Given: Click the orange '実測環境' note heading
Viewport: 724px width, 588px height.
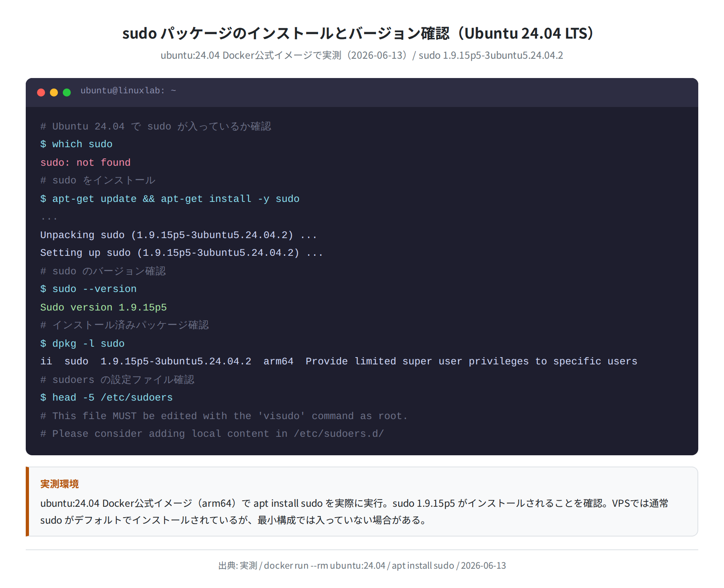Looking at the screenshot, I should pos(60,484).
